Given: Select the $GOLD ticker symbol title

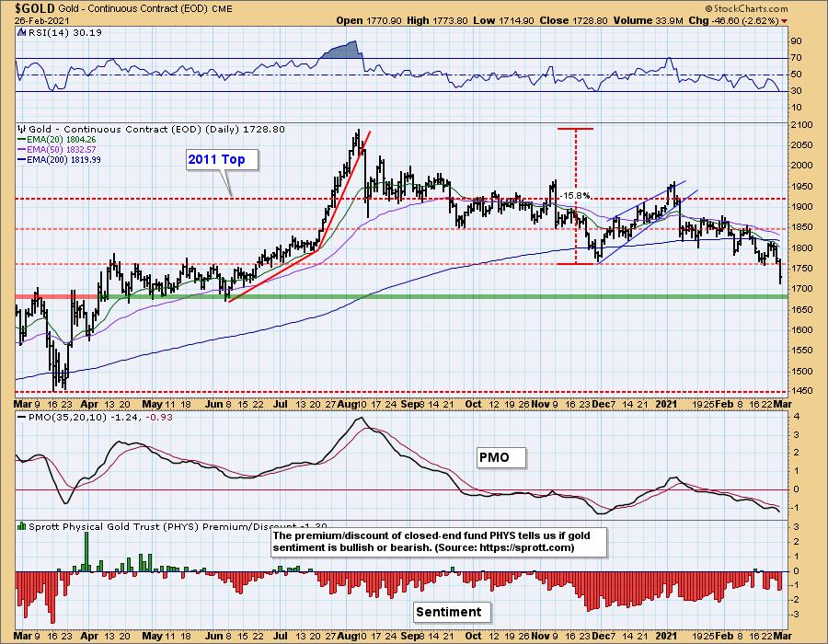Looking at the screenshot, I should (35, 8).
